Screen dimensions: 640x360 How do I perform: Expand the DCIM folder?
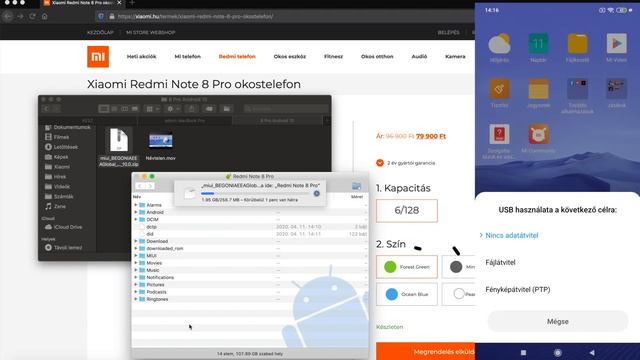click(136, 220)
